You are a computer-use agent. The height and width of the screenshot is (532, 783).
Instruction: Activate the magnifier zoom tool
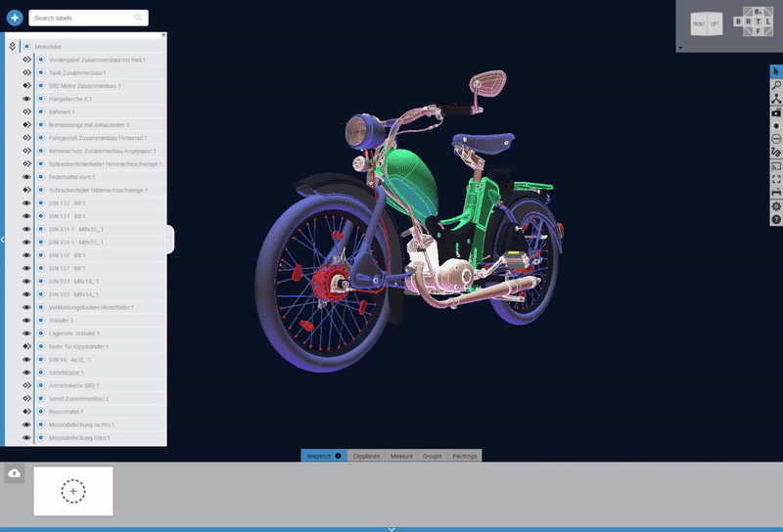[x=776, y=85]
